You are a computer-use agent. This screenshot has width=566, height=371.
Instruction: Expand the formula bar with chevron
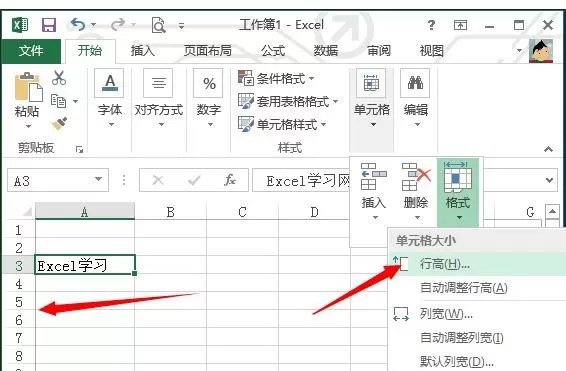pyautogui.click(x=549, y=180)
